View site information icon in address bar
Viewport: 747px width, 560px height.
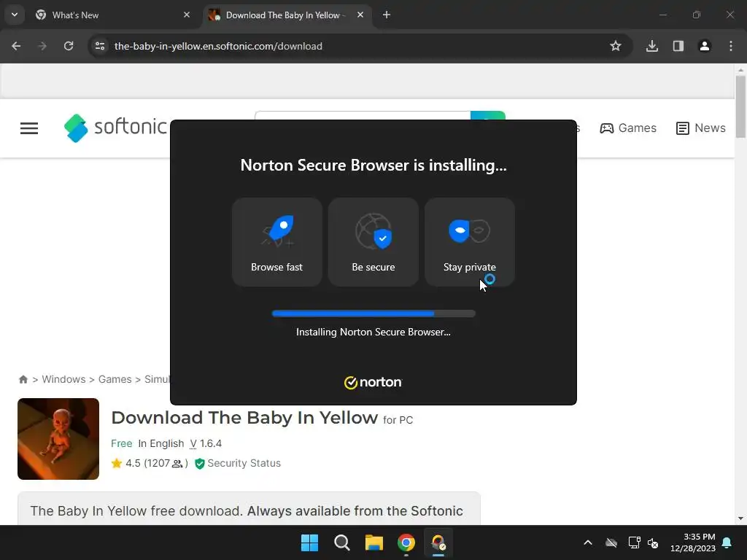pos(100,46)
